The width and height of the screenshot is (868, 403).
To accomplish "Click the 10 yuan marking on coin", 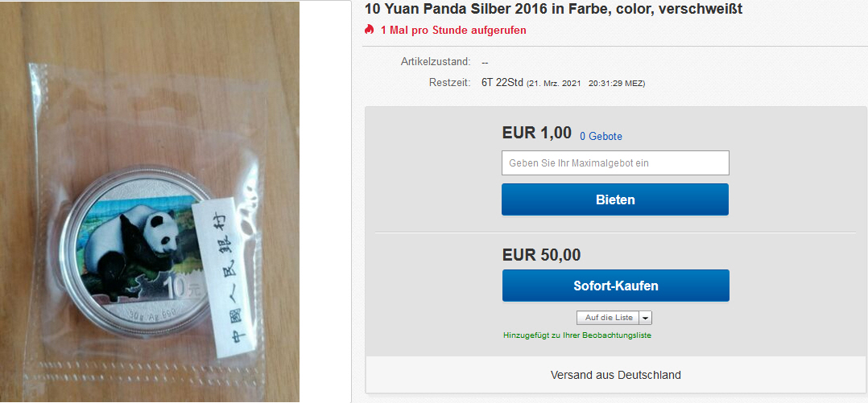I will (x=176, y=290).
